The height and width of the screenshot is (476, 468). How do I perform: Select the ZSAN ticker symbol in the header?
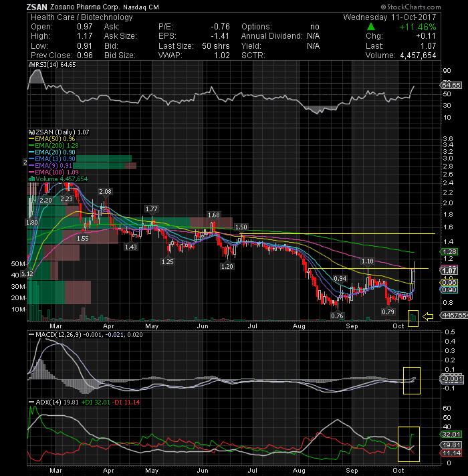[x=37, y=7]
